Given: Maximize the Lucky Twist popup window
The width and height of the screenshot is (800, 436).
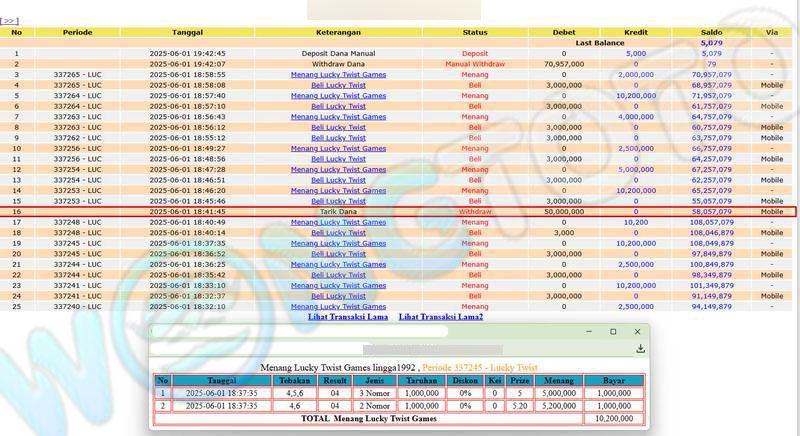Looking at the screenshot, I should tap(613, 331).
